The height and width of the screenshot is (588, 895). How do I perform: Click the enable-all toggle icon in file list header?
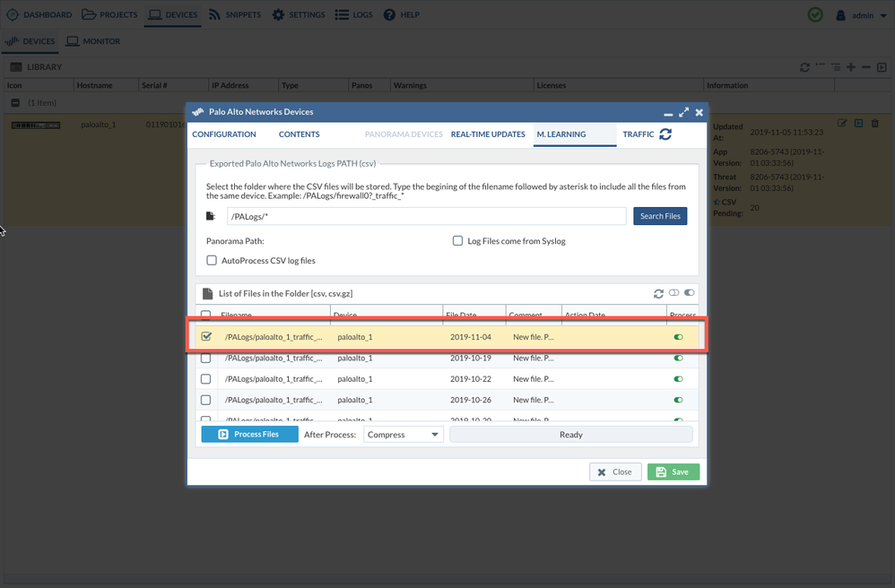689,293
